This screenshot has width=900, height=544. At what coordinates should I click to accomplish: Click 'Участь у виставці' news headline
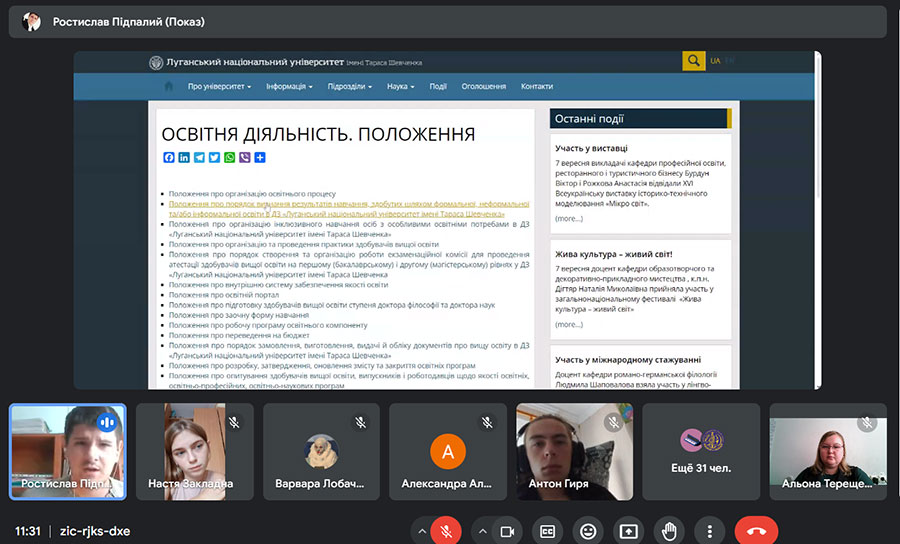(x=591, y=148)
